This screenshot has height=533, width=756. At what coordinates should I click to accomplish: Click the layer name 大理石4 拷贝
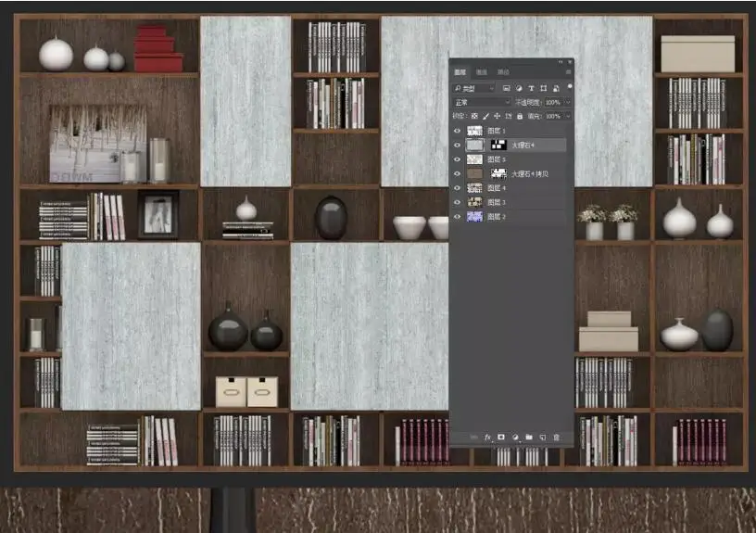(530, 173)
